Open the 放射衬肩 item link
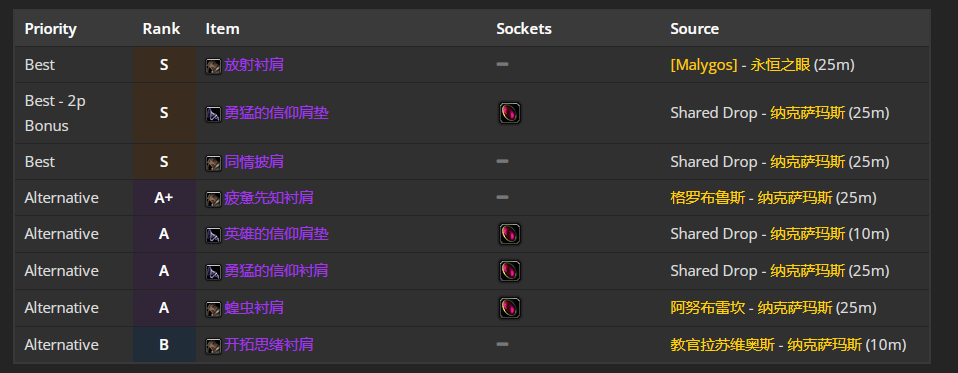The height and width of the screenshot is (373, 958). click(254, 65)
